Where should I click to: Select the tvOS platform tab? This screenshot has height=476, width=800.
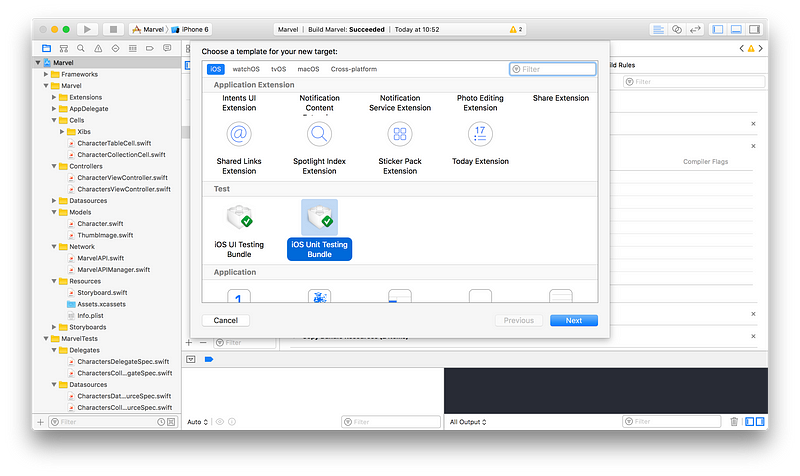click(279, 69)
